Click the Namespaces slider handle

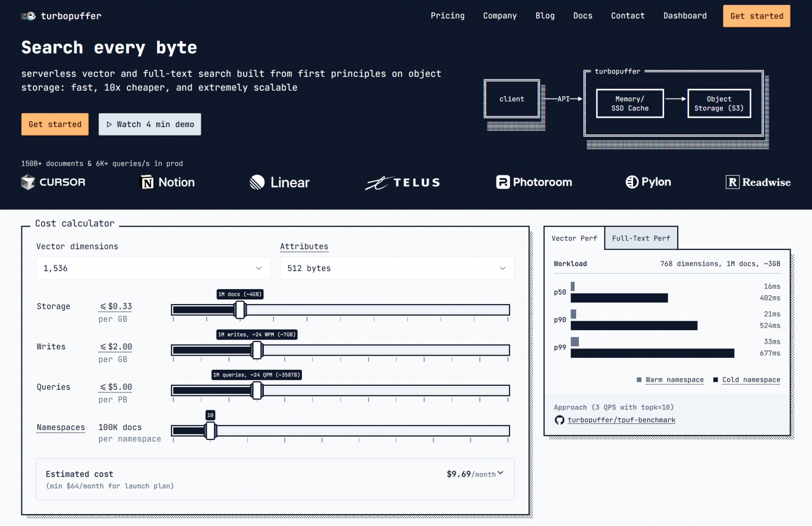[210, 431]
